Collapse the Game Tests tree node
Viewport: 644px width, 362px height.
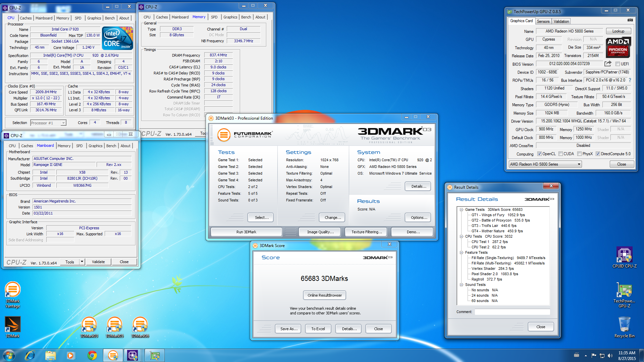(462, 209)
